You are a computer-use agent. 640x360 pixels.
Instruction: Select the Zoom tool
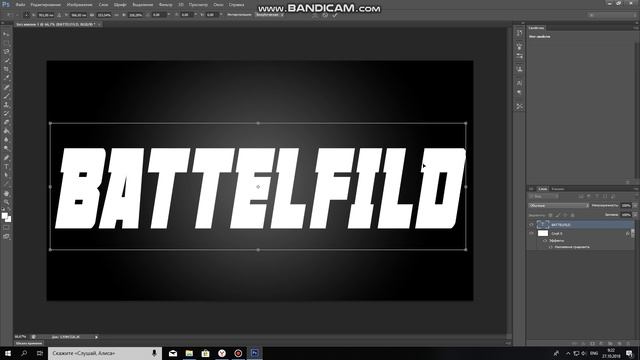point(6,202)
